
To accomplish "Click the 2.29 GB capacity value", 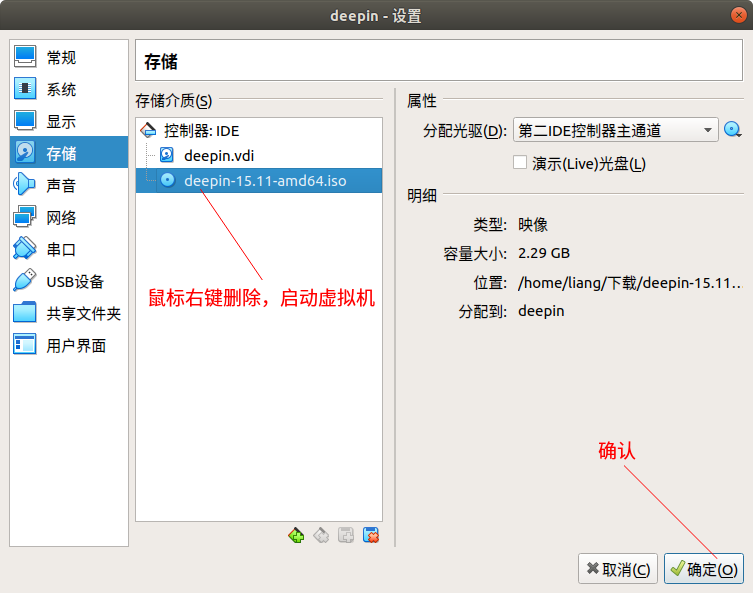I will tap(544, 253).
